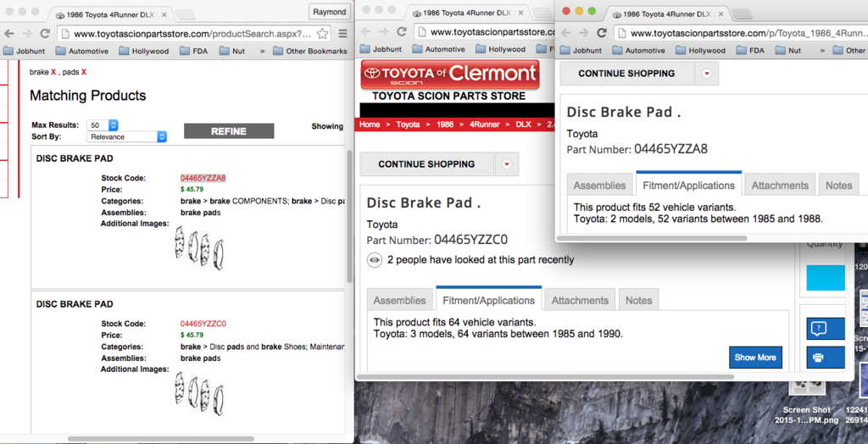Open Hollywood bookmark folder in middle window

(x=500, y=49)
